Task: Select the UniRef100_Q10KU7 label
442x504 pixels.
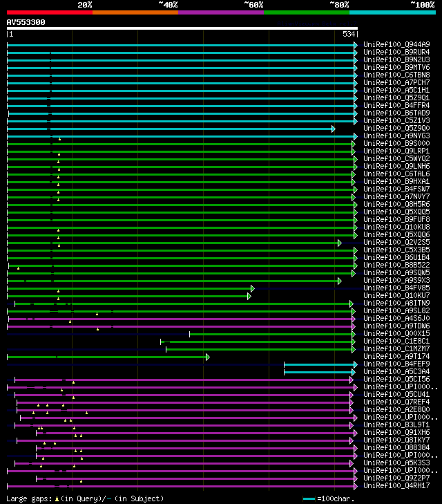Action: coord(396,296)
